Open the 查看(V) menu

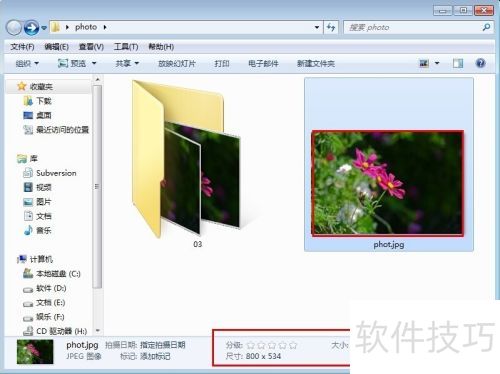point(91,47)
